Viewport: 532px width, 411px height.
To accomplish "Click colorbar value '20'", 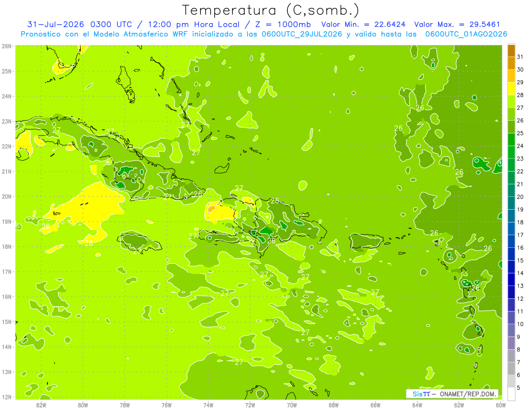I will click(520, 197).
